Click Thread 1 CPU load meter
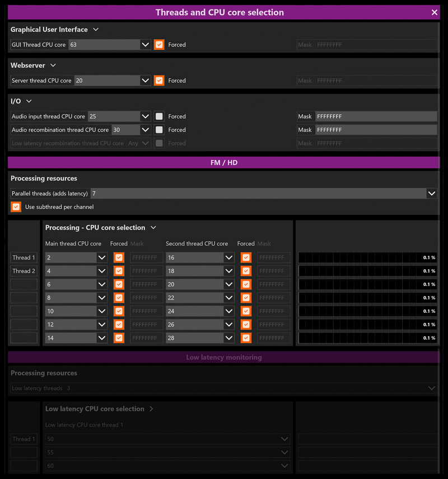Image resolution: width=448 pixels, height=479 pixels. point(367,257)
